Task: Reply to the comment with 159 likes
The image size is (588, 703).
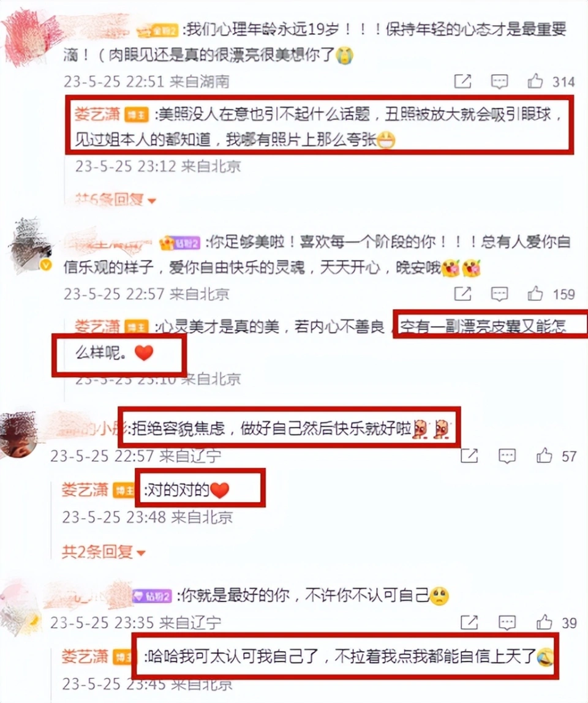Action: 499,294
